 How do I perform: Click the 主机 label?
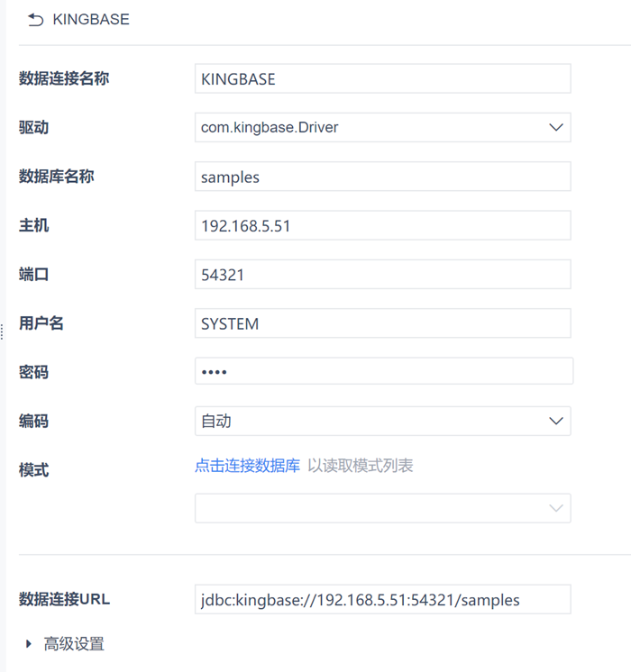[x=34, y=225]
